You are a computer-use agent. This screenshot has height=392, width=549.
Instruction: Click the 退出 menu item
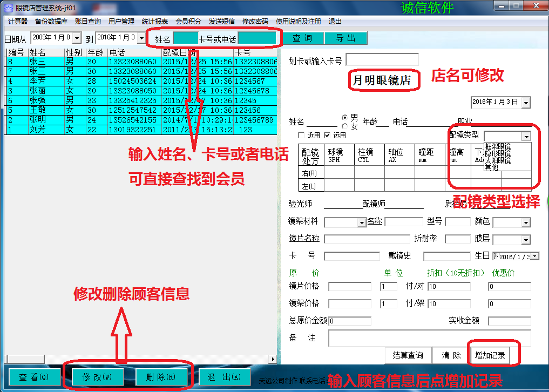point(335,22)
